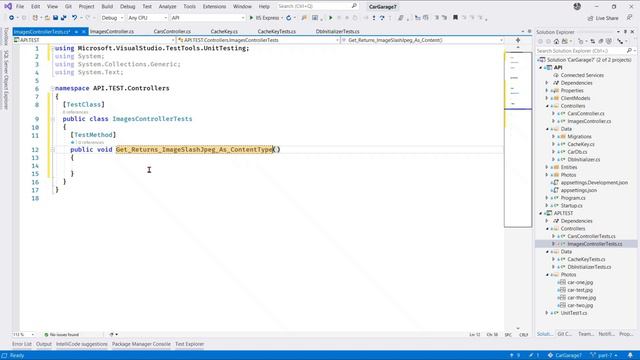The width and height of the screenshot is (640, 360).
Task: Click the Open File folder icon
Action: [x=47, y=18]
